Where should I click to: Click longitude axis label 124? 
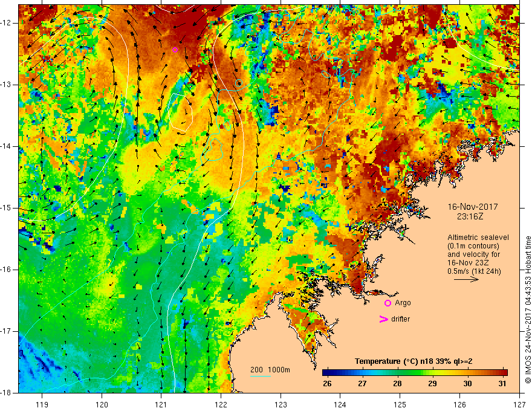[x=340, y=404]
